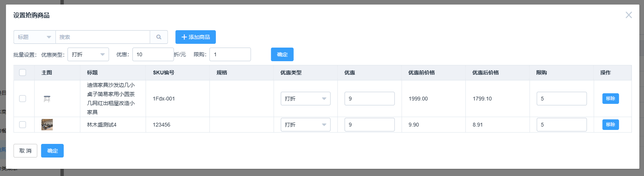
Task: Click the 林木盛测试4 product thumbnail
Action: [x=47, y=125]
